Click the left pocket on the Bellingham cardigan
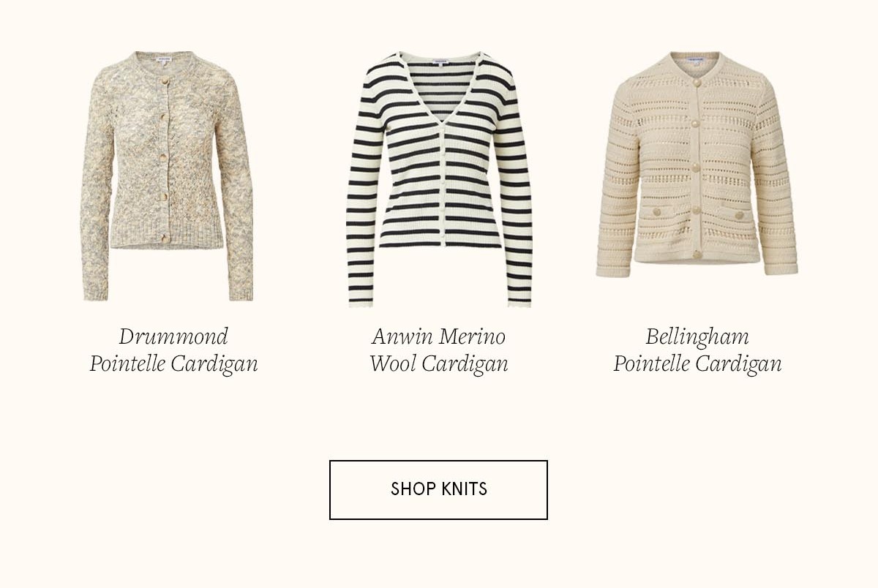 [656, 213]
